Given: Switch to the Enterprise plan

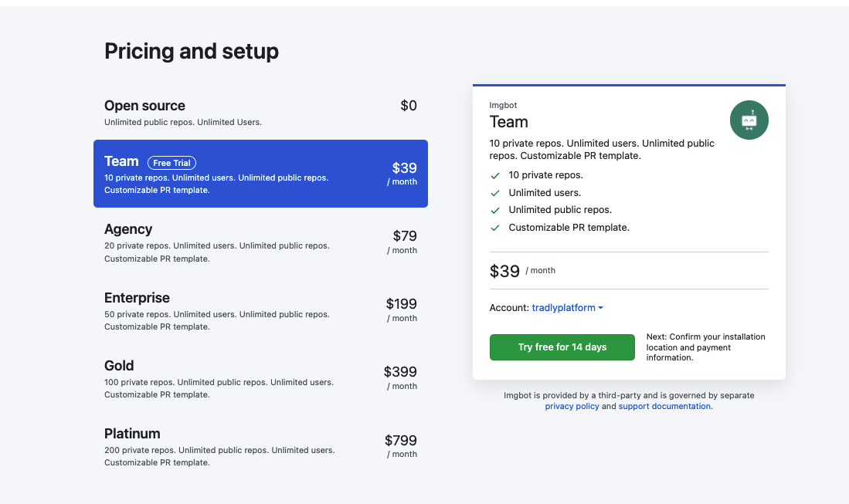Looking at the screenshot, I should pyautogui.click(x=260, y=310).
